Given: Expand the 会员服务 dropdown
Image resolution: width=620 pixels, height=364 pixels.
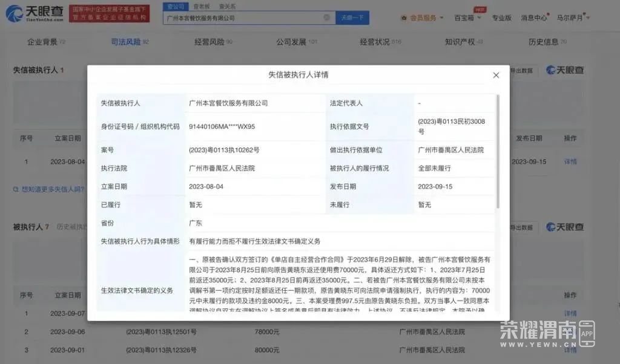Looking at the screenshot, I should [441, 18].
